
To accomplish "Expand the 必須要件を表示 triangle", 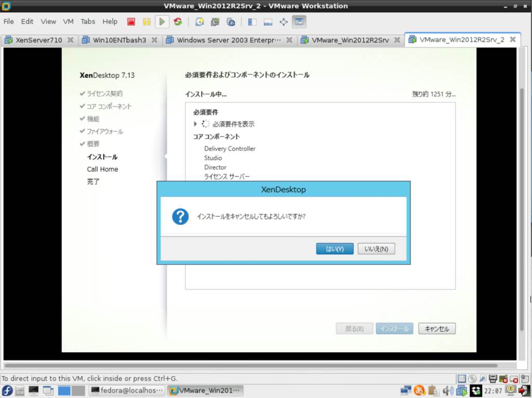I will [x=195, y=123].
